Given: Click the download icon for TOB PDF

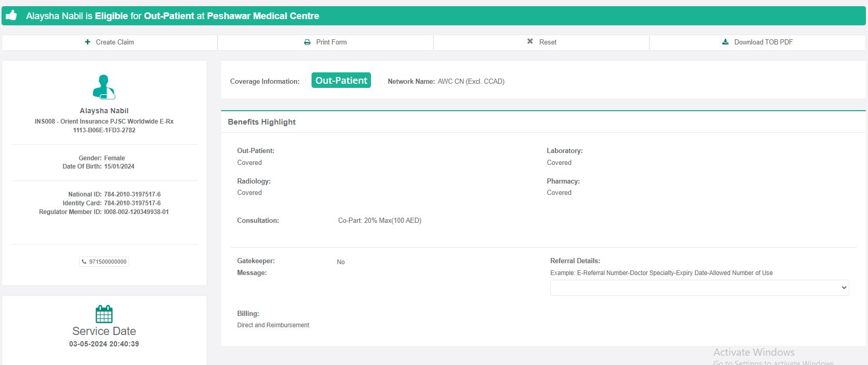Looking at the screenshot, I should point(725,42).
